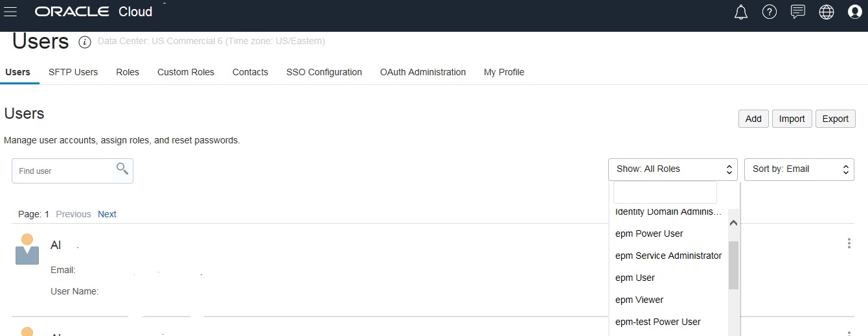Select epm Service Administrator role
The image size is (868, 336).
click(x=668, y=256)
